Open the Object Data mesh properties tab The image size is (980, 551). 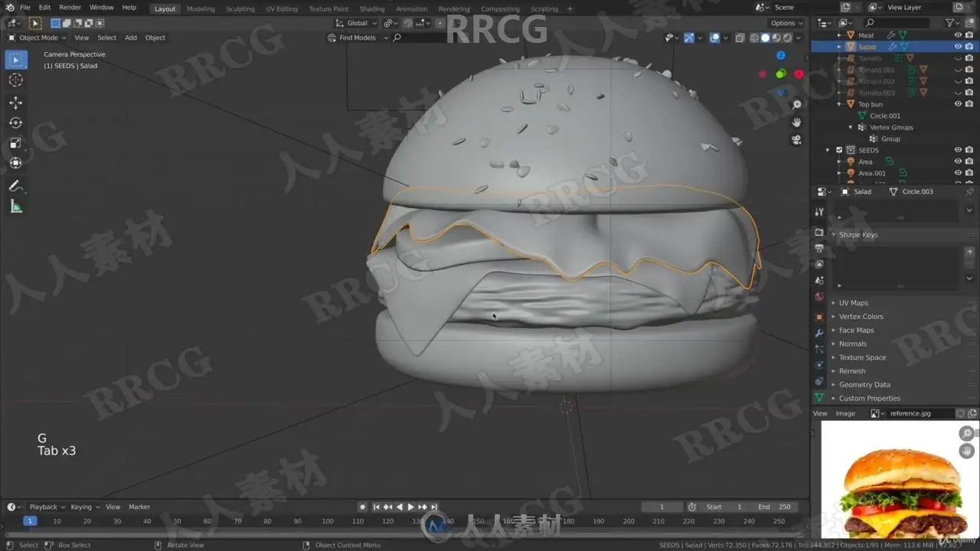point(819,397)
